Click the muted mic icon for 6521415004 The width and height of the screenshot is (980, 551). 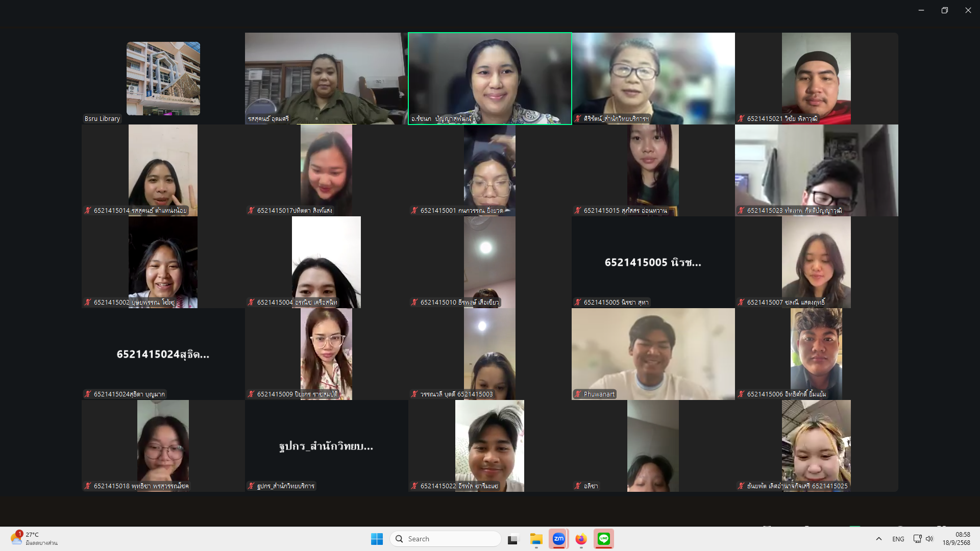251,303
